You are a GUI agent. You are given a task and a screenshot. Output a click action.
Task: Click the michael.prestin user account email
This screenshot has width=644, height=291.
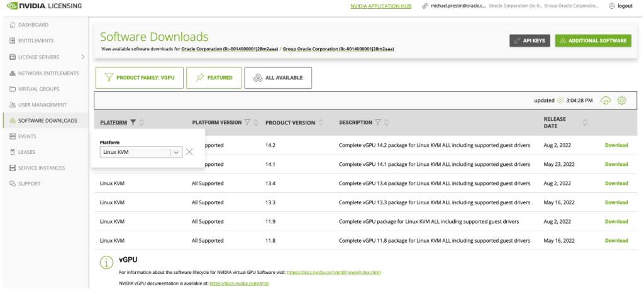(458, 6)
